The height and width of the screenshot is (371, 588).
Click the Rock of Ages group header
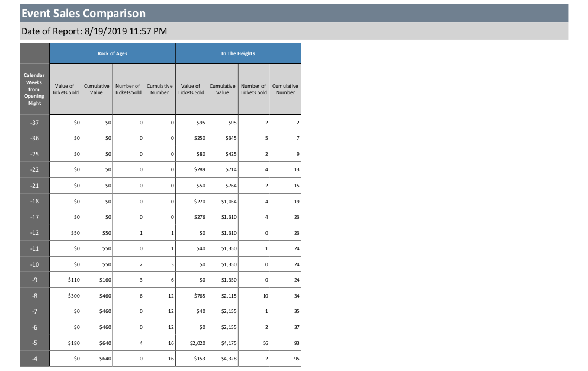tap(112, 53)
